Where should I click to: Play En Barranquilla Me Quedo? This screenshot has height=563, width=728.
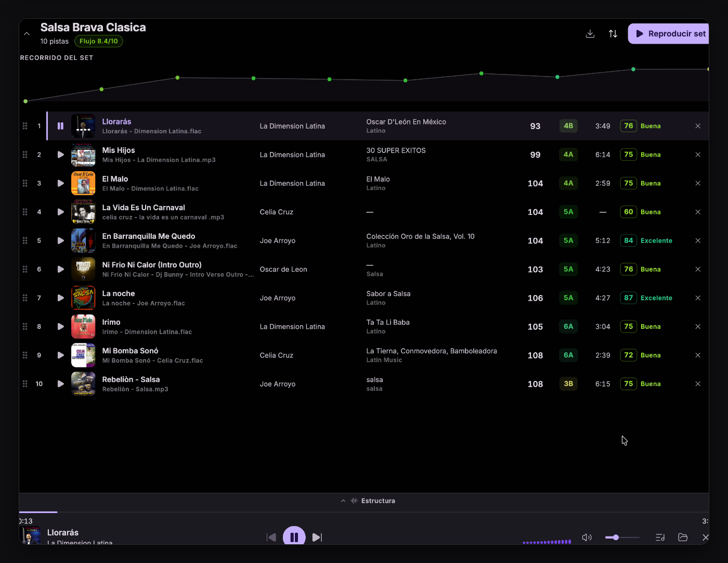pos(60,240)
